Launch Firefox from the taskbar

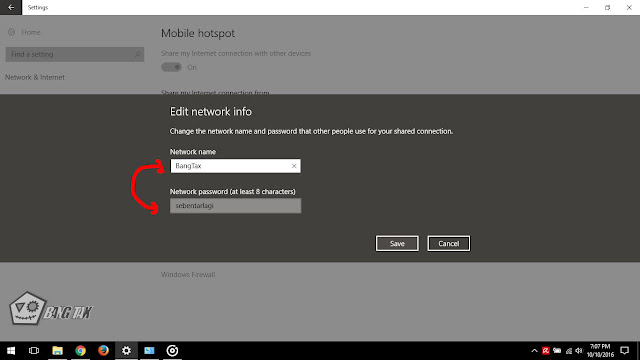pyautogui.click(x=103, y=351)
